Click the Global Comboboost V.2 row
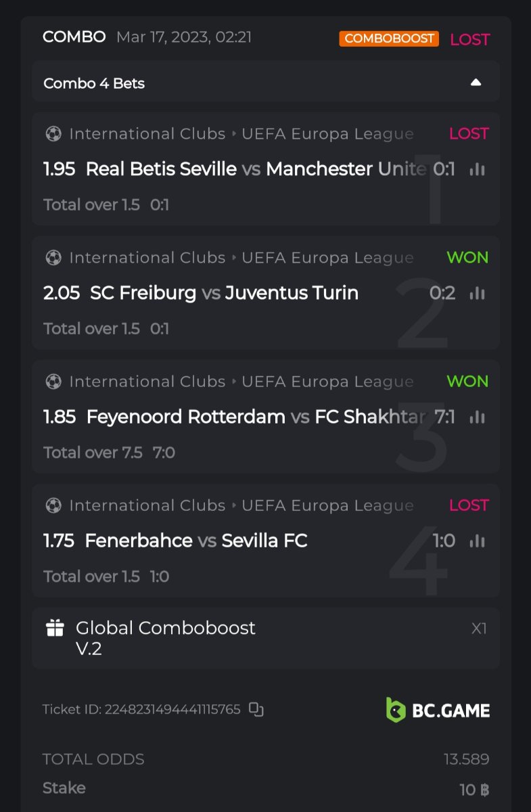531x812 pixels. (x=265, y=638)
